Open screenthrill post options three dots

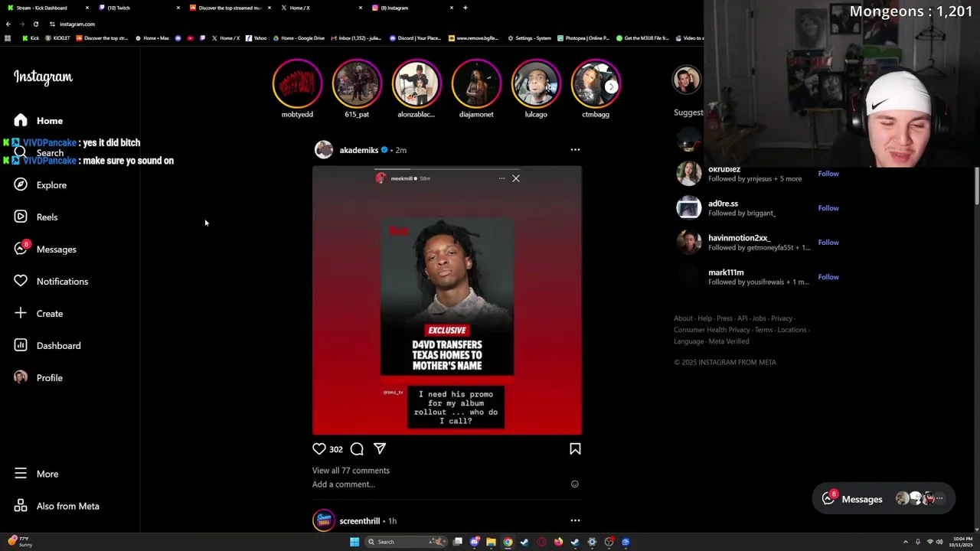(x=575, y=520)
